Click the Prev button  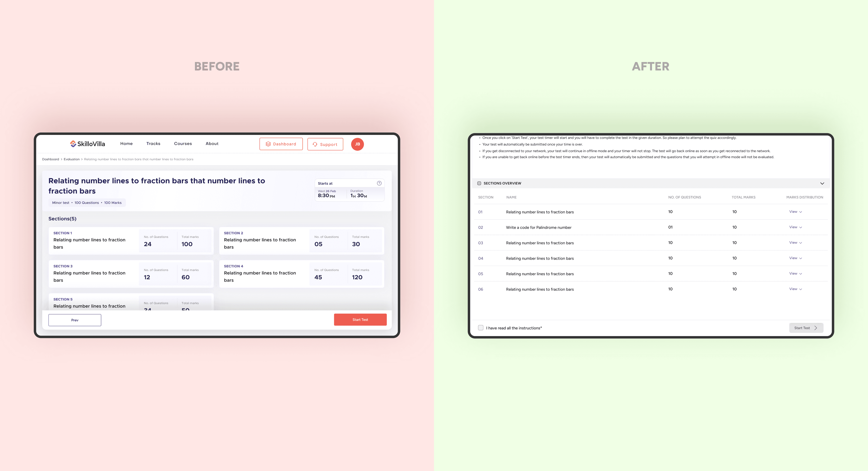(75, 320)
